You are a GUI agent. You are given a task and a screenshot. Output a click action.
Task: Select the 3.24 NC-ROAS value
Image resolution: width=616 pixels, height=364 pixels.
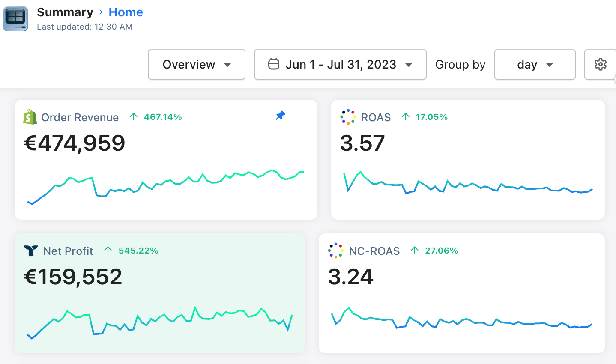[x=351, y=277]
